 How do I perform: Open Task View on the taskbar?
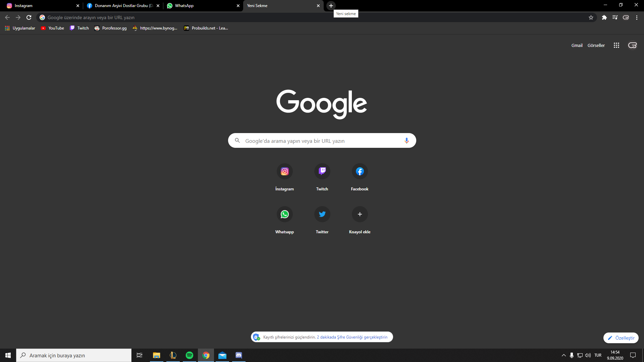[140, 355]
